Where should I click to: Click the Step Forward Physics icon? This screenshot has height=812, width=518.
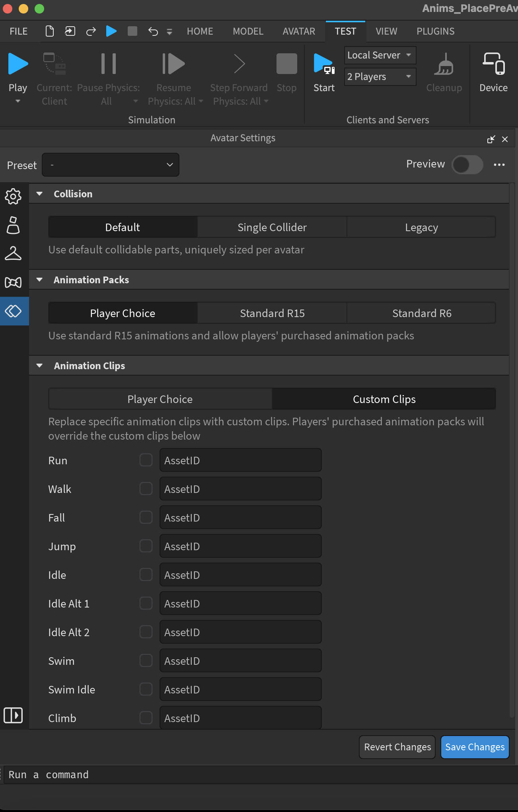point(239,64)
